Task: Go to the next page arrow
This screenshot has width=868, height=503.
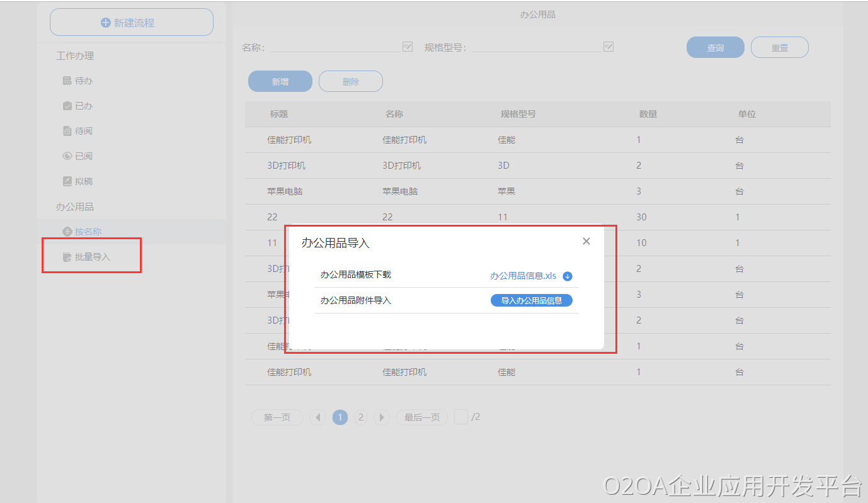Action: point(381,417)
